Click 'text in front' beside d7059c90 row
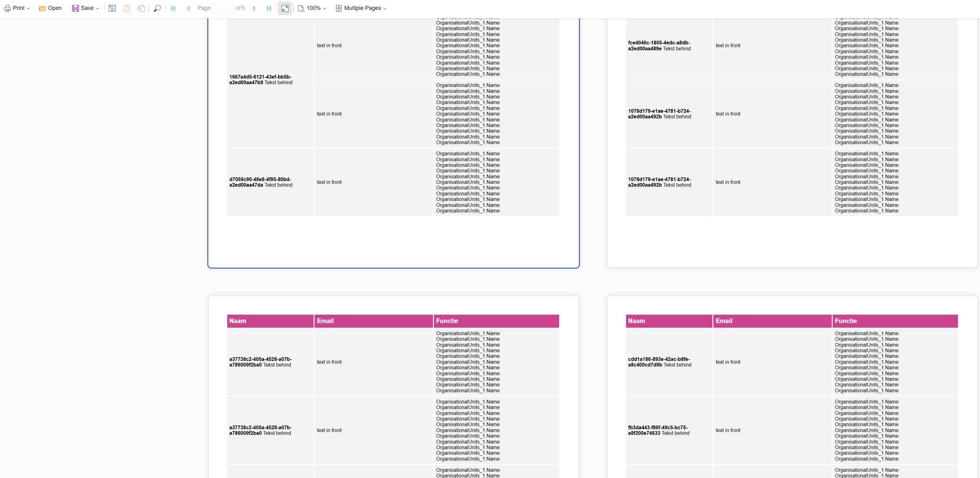 329,183
